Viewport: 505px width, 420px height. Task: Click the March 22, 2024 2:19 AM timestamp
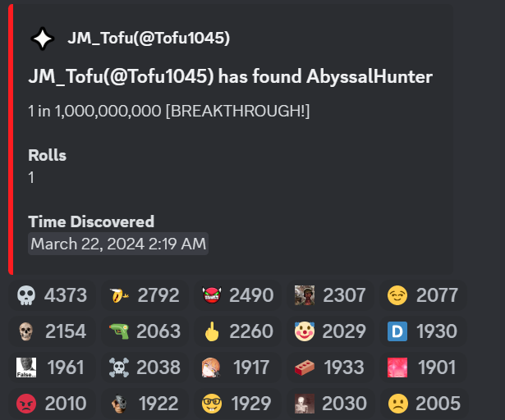[118, 244]
